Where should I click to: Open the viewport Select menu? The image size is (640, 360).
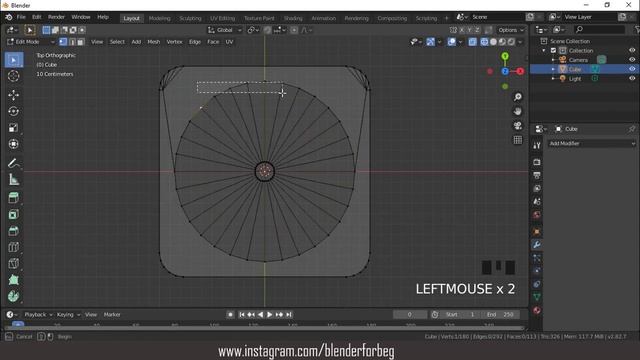tap(117, 42)
